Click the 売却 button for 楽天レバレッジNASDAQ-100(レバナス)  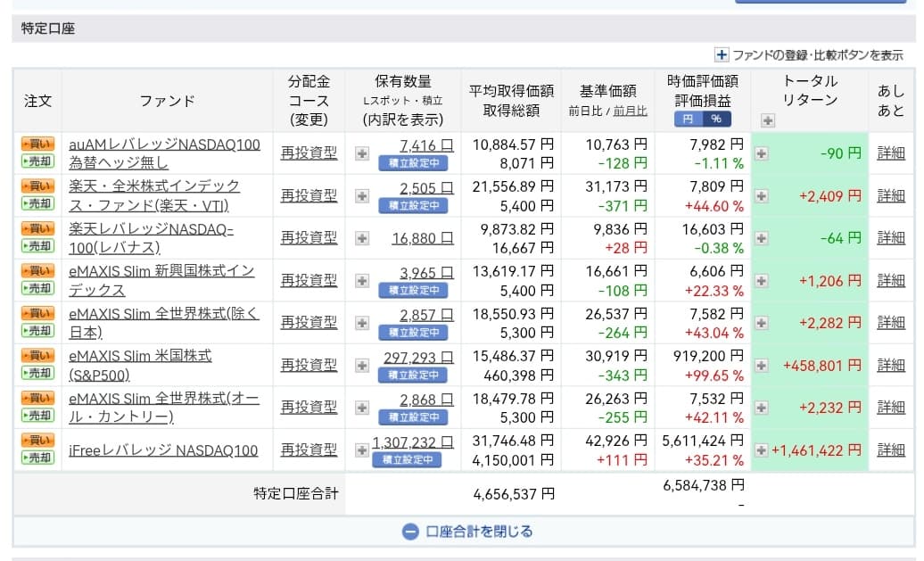tap(37, 245)
